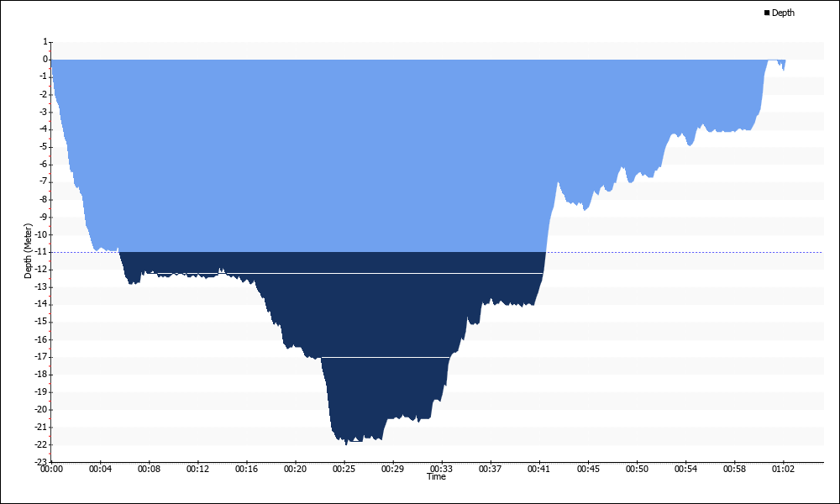Image resolution: width=840 pixels, height=504 pixels.
Task: Click the Time axis title
Action: [436, 476]
